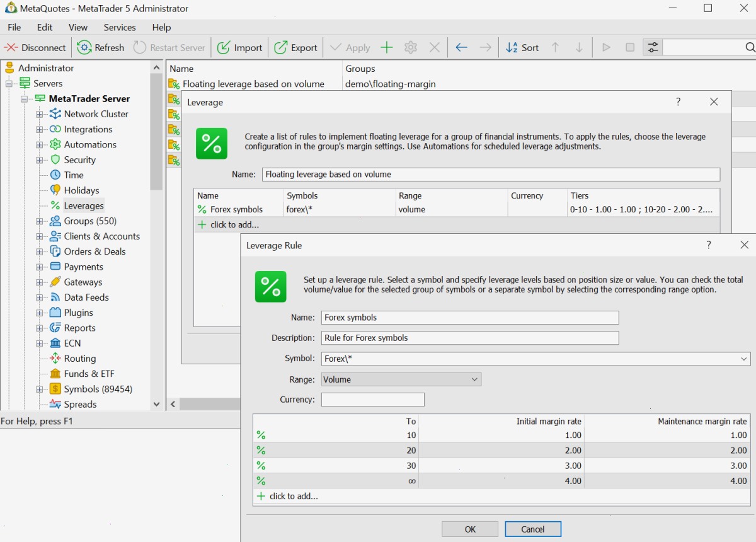Click the Export toolbar icon
Image resolution: width=756 pixels, height=542 pixels.
point(281,47)
